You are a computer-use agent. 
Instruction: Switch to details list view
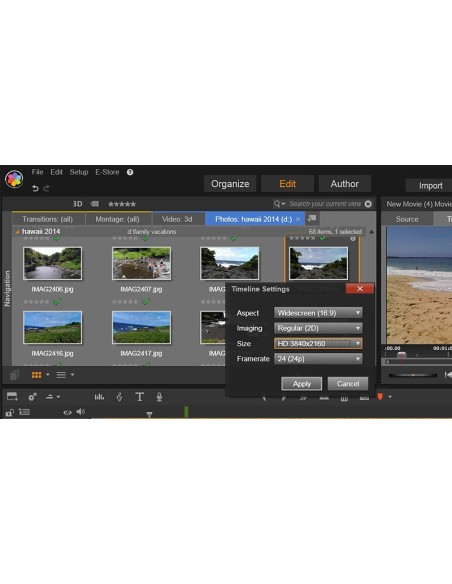click(x=61, y=375)
